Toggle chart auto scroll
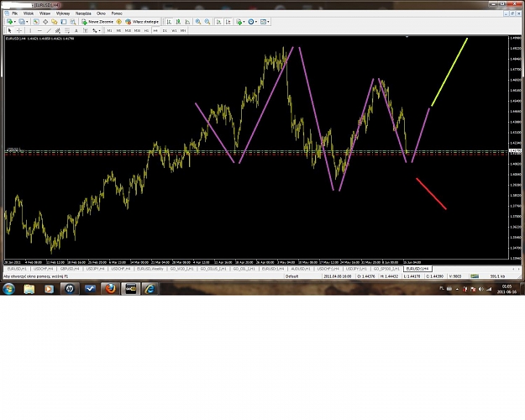Screen dimensions: 525x420 click(x=218, y=22)
